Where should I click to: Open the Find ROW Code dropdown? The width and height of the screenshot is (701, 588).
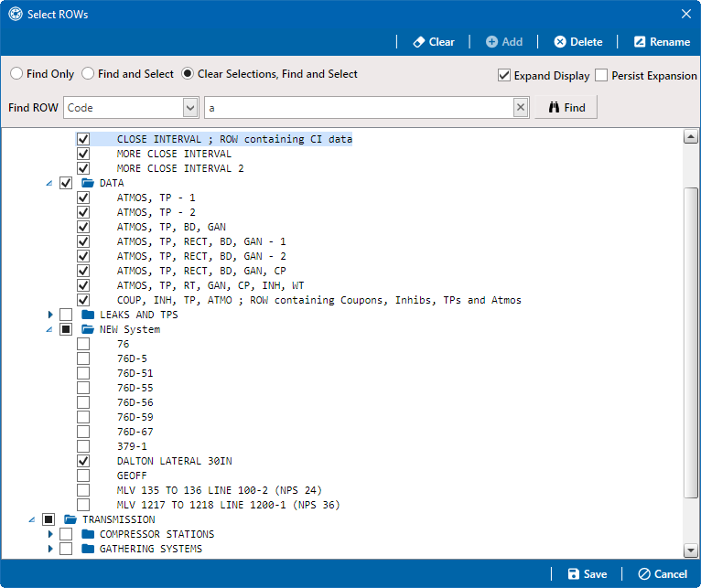tap(190, 108)
